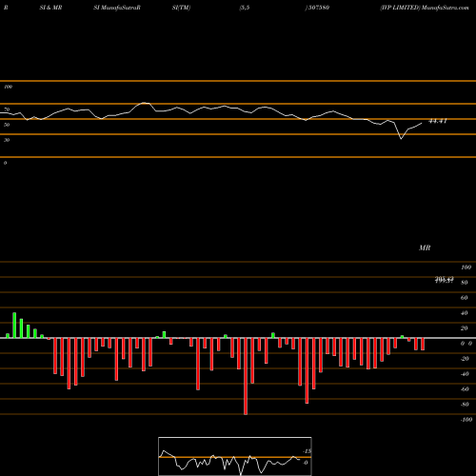
Task: Click the overlapping 205.42 value near the 80 line
Action: (x=444, y=280)
